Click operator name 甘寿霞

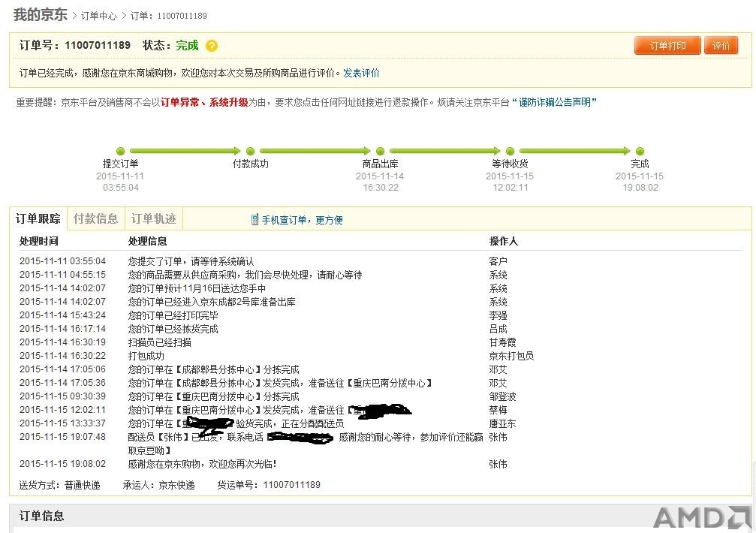[502, 342]
